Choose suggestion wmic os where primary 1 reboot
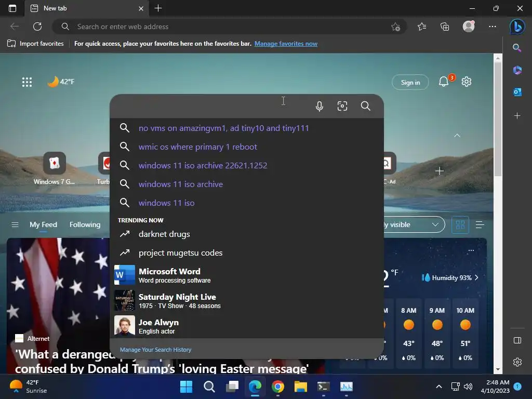 tap(247, 147)
